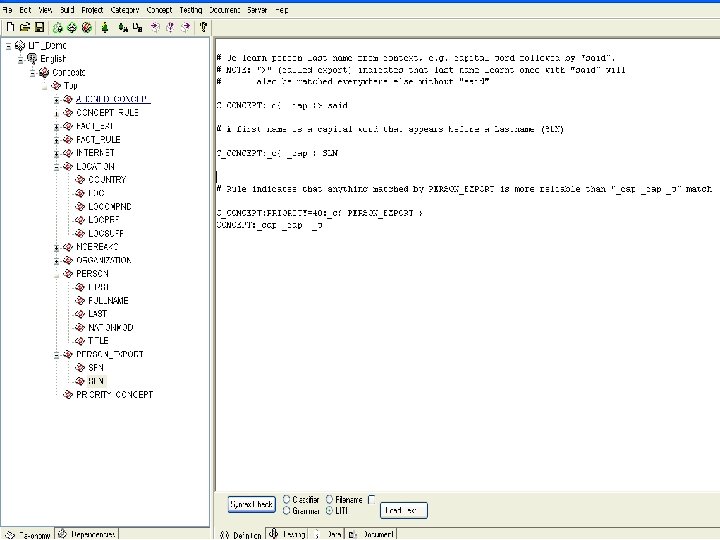Screen dimensions: 720x540
Task: Click the C_CONCEPT line ending with SLN
Action: click(x=277, y=153)
